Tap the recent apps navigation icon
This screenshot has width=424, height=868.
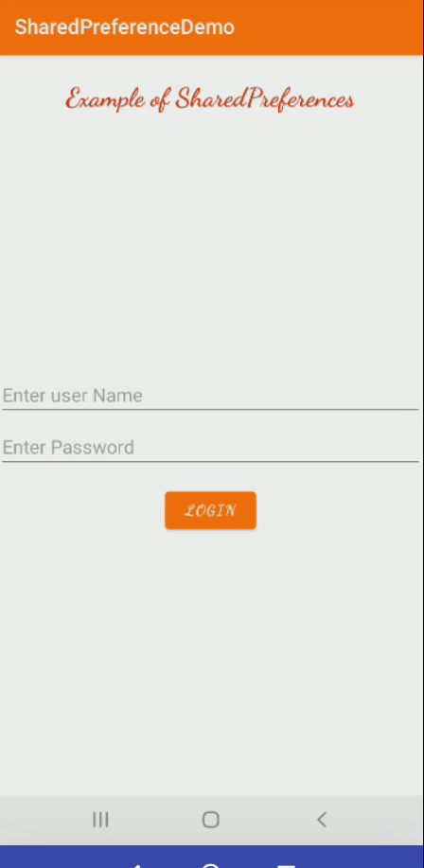(x=100, y=820)
